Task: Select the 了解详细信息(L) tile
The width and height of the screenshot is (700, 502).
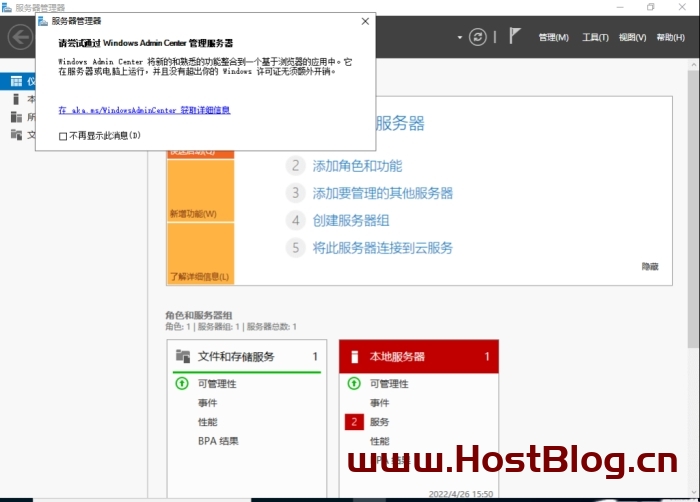Action: [x=200, y=254]
